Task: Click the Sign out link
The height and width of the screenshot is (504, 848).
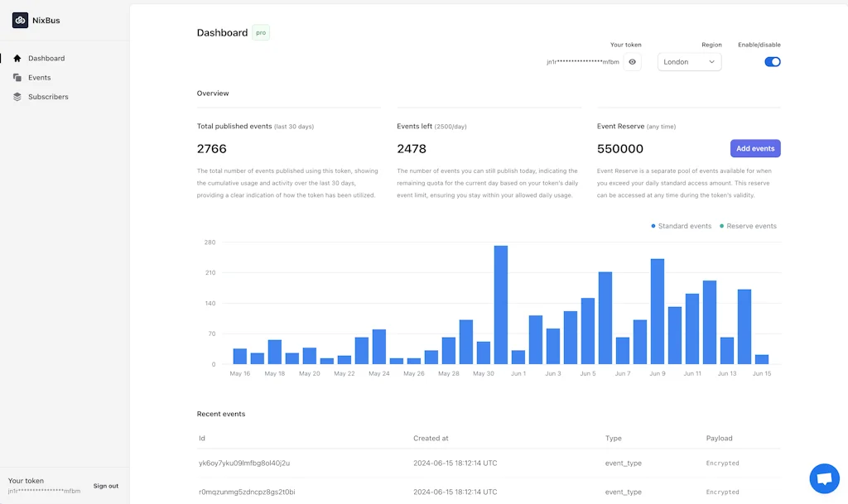Action: pos(106,486)
